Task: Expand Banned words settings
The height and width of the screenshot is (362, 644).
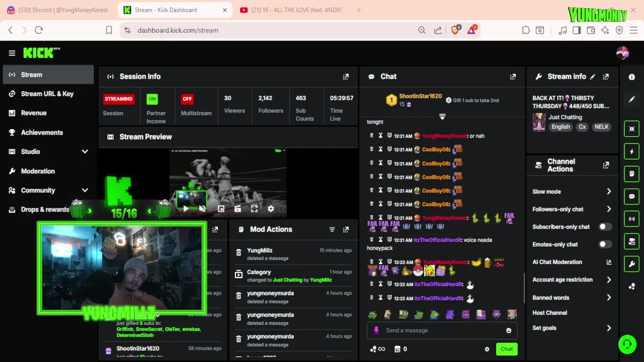Action: [x=609, y=298]
